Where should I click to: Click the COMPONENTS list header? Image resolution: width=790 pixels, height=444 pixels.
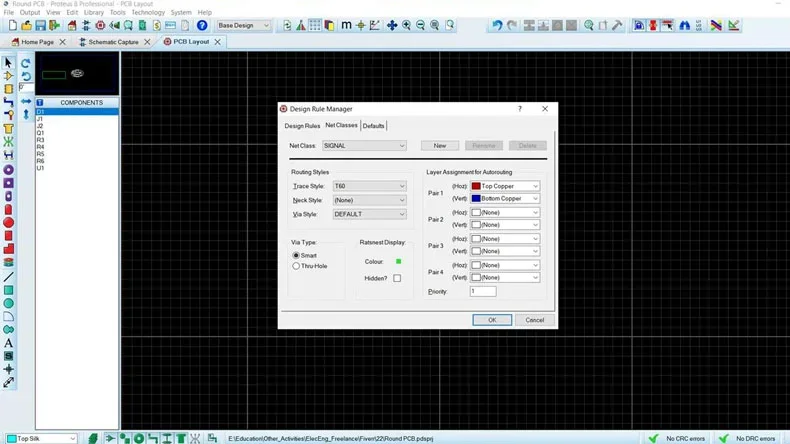tap(81, 102)
